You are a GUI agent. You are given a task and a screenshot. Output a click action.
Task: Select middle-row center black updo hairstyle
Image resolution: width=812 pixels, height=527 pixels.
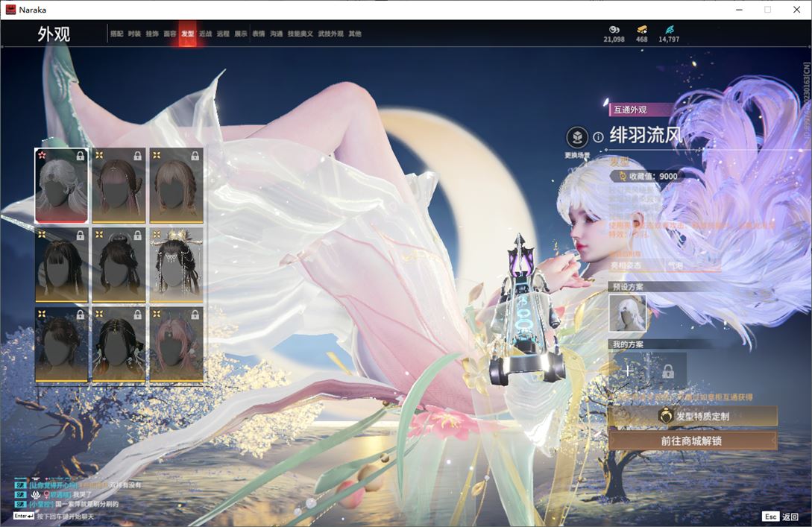coord(119,265)
